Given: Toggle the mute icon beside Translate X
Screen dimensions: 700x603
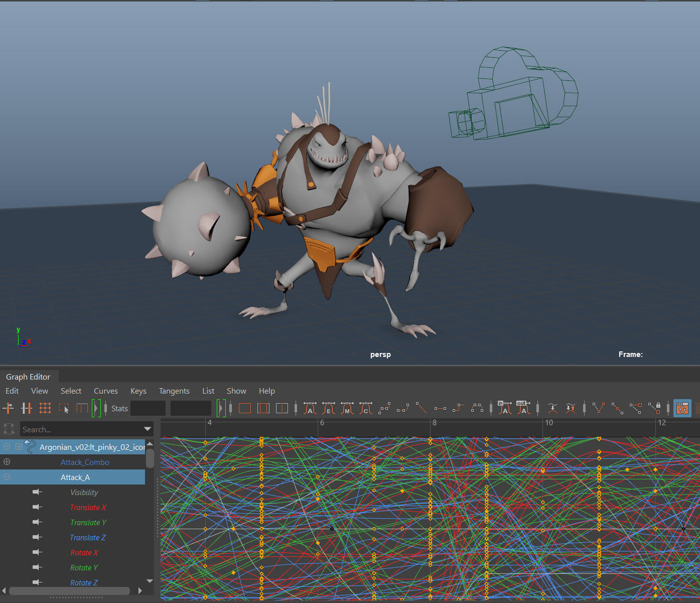Looking at the screenshot, I should coord(37,507).
